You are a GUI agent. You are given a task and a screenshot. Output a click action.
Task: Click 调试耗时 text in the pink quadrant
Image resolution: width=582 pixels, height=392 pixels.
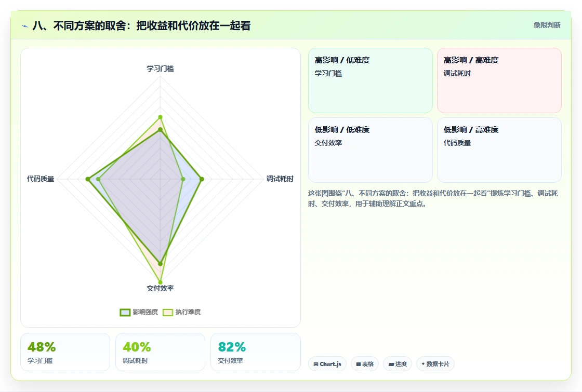pos(457,73)
